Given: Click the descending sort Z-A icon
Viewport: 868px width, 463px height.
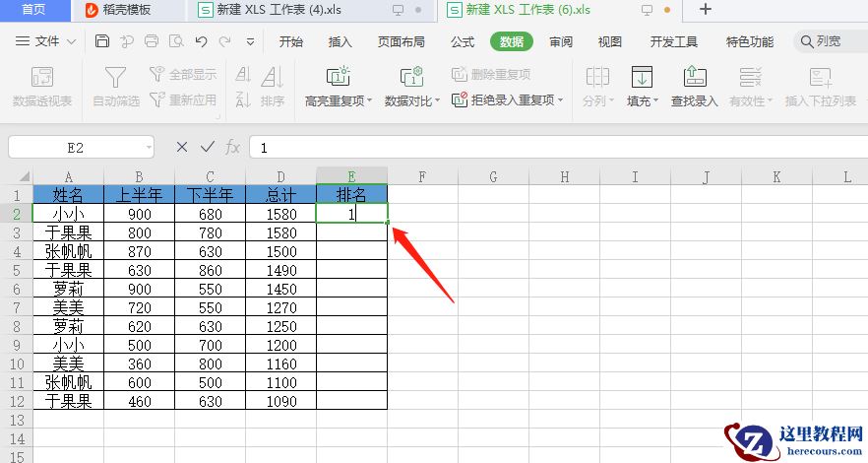Looking at the screenshot, I should click(243, 99).
